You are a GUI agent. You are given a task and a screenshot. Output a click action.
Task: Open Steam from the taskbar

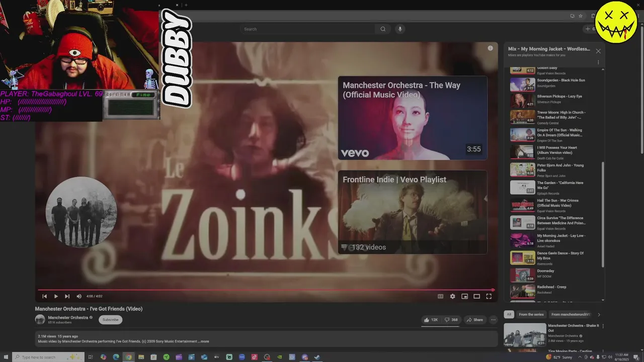[x=317, y=357]
